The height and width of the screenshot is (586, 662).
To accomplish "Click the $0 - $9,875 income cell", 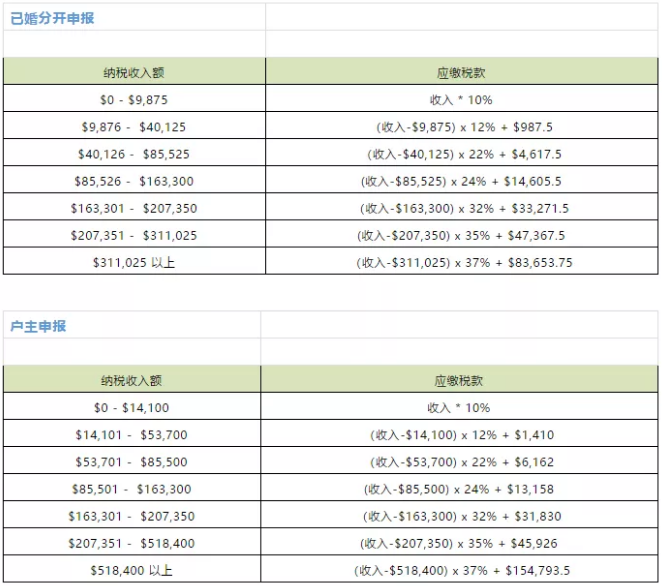I will [133, 100].
